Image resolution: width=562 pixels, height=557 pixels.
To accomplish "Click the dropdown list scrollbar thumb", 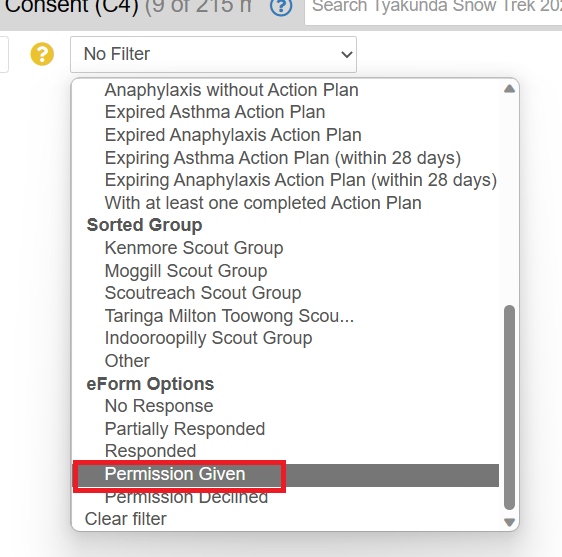I will 509,408.
